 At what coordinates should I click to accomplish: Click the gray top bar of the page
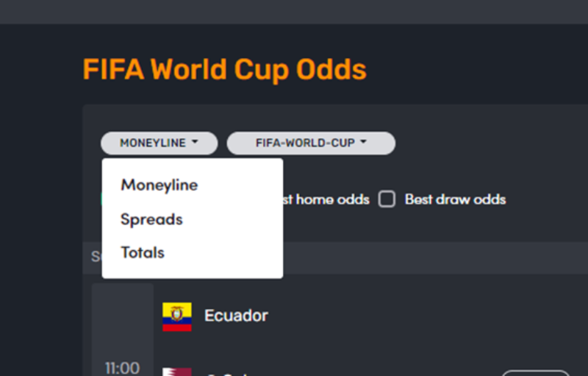(294, 12)
